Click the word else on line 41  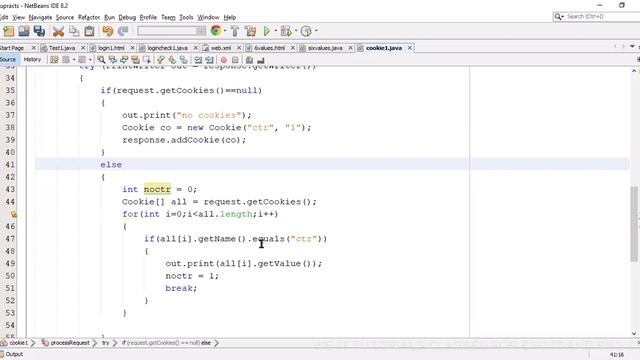[x=111, y=164]
